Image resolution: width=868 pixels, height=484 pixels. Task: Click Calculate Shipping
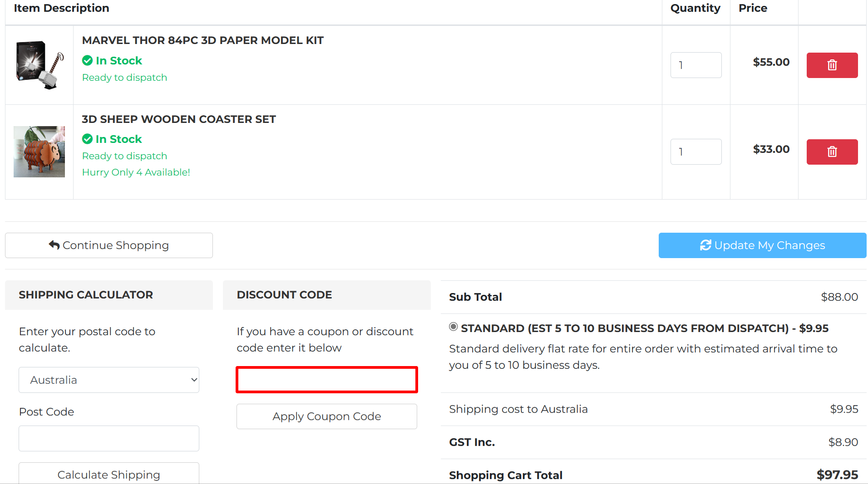pyautogui.click(x=108, y=474)
